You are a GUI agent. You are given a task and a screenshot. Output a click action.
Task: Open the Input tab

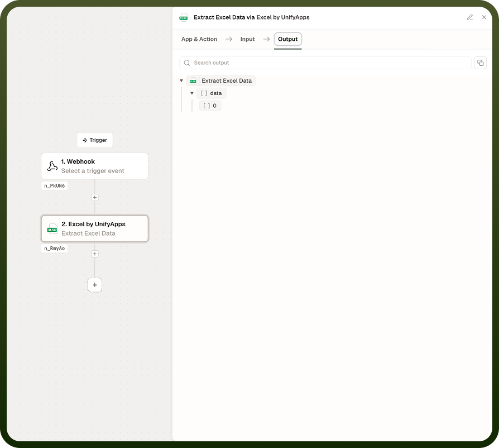click(248, 39)
